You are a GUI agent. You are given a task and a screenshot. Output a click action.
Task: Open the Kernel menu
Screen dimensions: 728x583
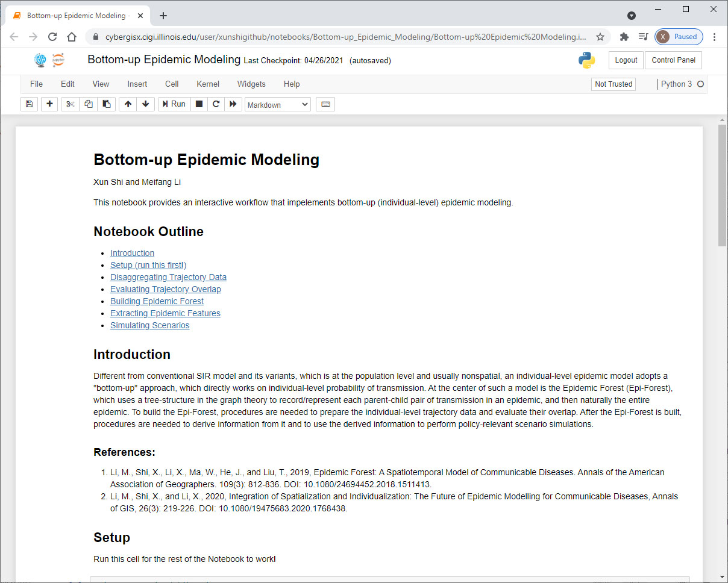pos(208,84)
